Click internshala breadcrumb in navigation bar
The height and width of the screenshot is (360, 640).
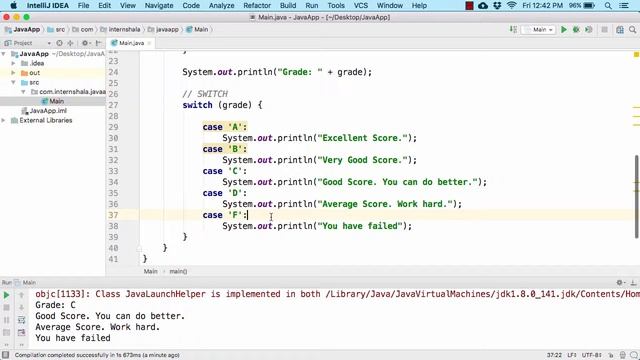[120, 29]
